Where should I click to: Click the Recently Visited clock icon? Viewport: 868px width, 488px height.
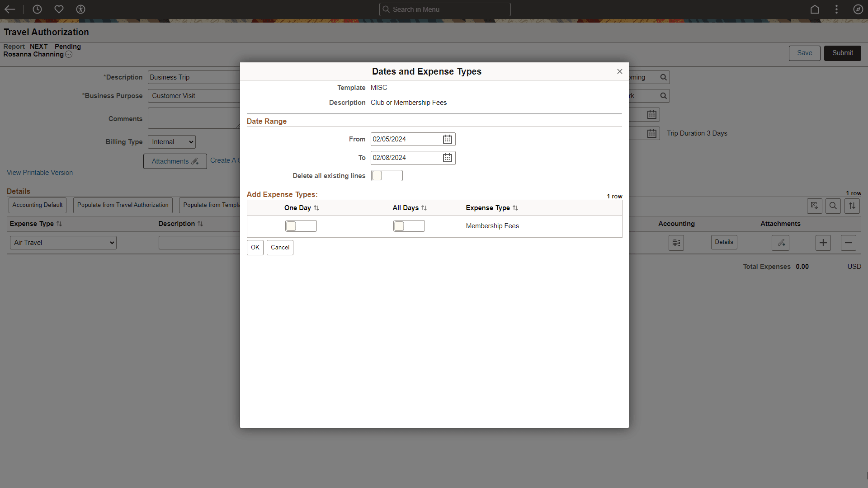click(37, 9)
